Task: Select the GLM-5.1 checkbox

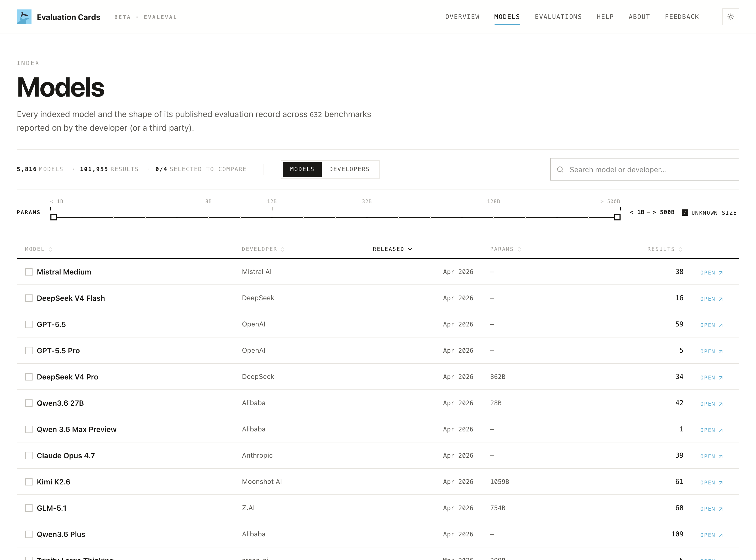Action: pos(29,508)
